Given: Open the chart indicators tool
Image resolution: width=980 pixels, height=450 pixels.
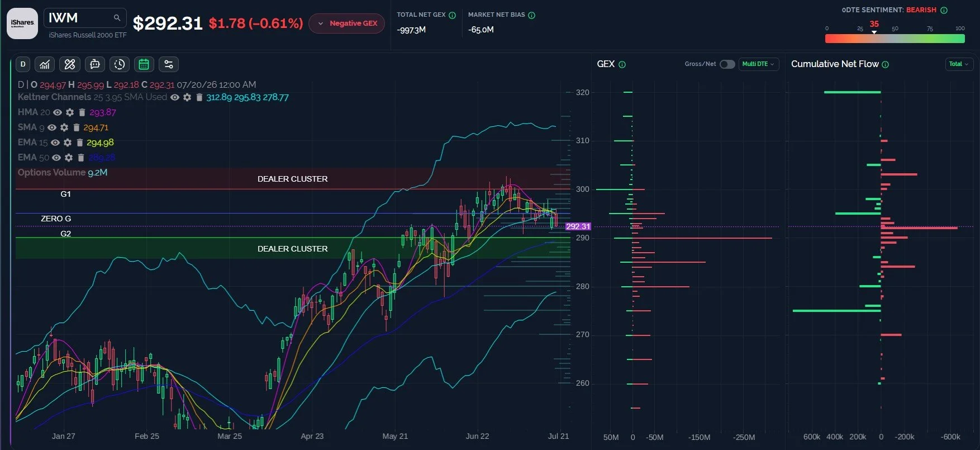Looking at the screenshot, I should pyautogui.click(x=45, y=64).
